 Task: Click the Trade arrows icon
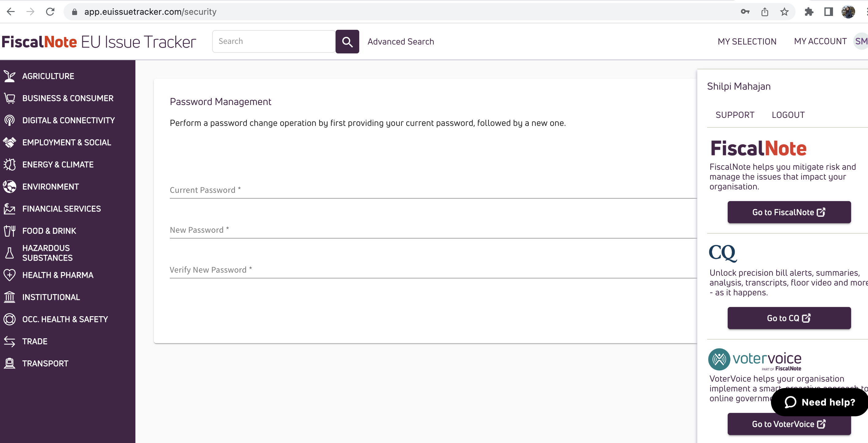point(10,341)
